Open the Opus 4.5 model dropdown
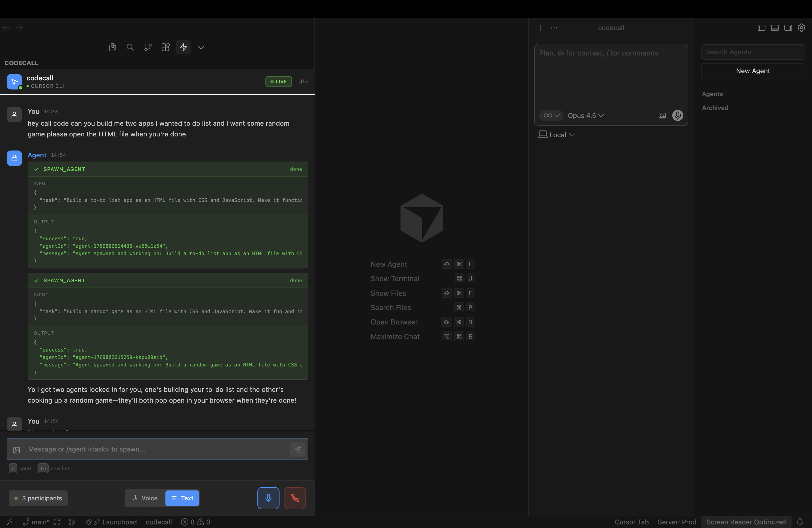 pos(586,116)
